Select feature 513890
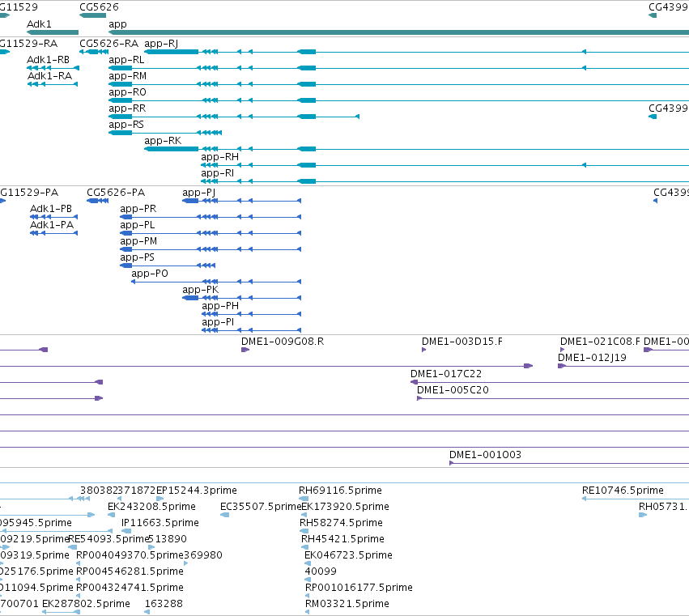This screenshot has height=616, width=689. pyautogui.click(x=151, y=547)
